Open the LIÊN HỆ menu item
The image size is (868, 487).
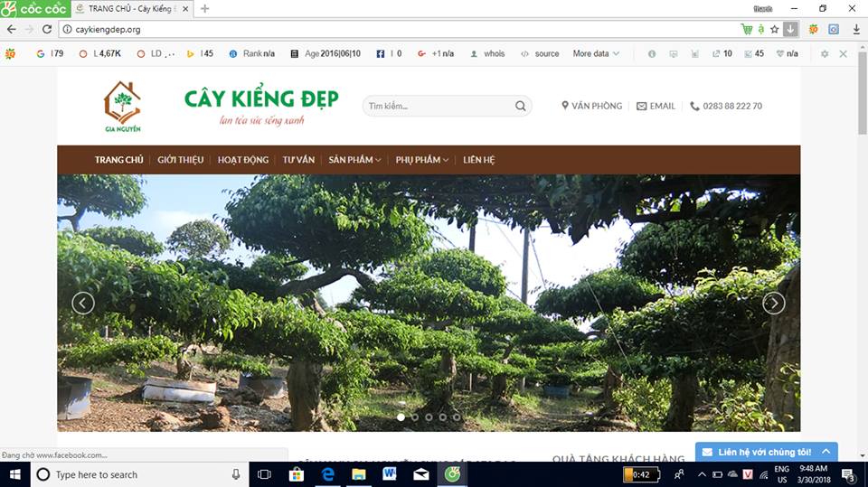click(478, 160)
